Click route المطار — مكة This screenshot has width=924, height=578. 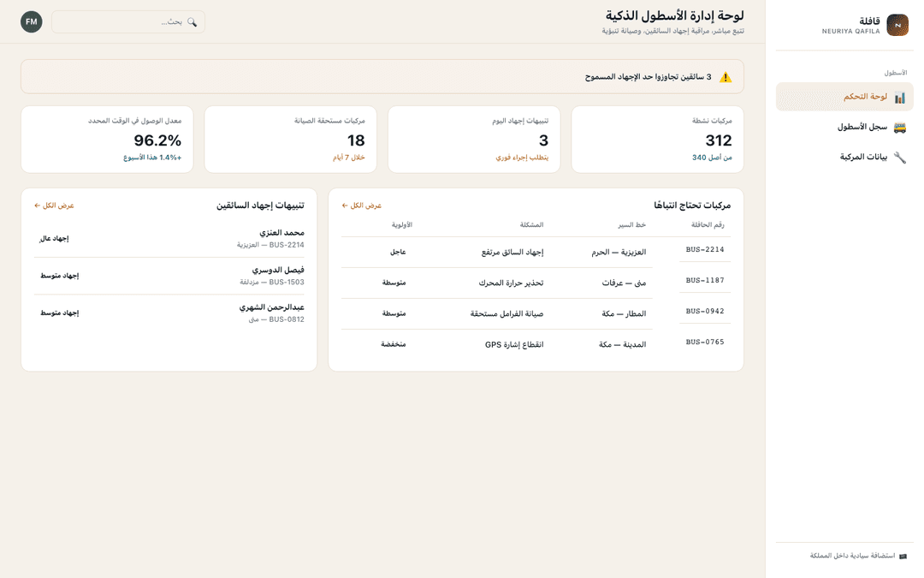(x=624, y=313)
